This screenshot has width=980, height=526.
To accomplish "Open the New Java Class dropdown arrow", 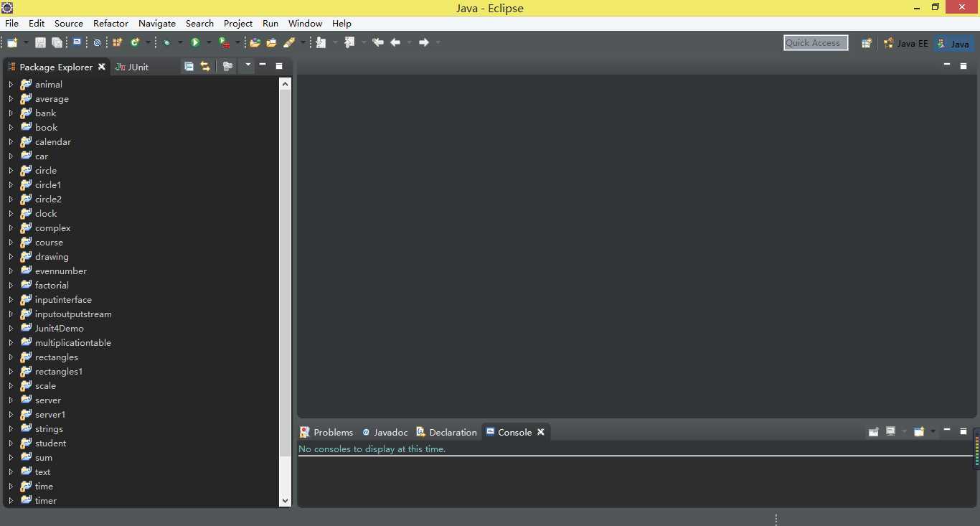I will 148,43.
